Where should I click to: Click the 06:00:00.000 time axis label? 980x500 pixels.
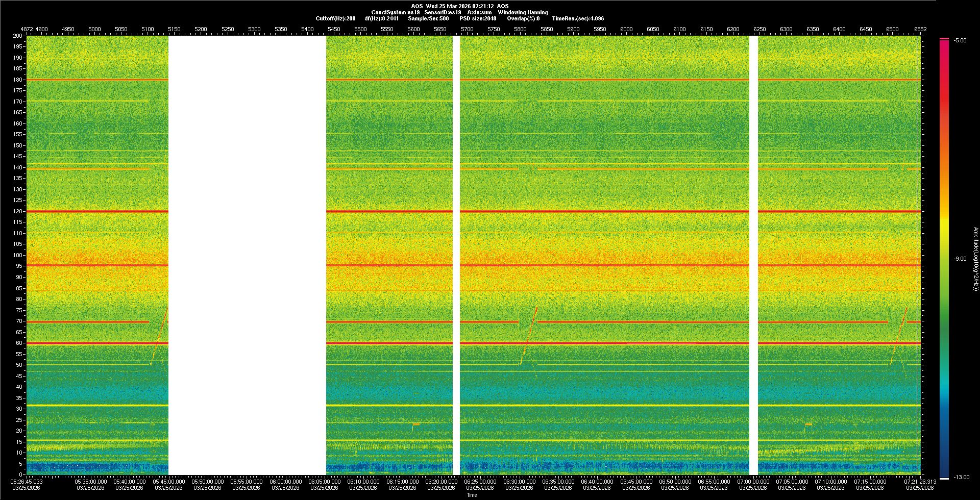pyautogui.click(x=286, y=481)
